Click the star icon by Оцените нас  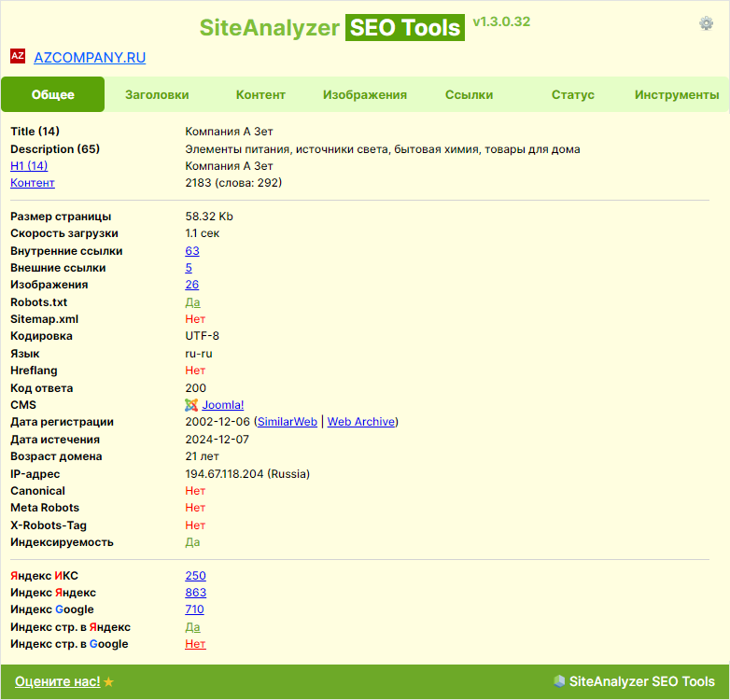pyautogui.click(x=108, y=682)
